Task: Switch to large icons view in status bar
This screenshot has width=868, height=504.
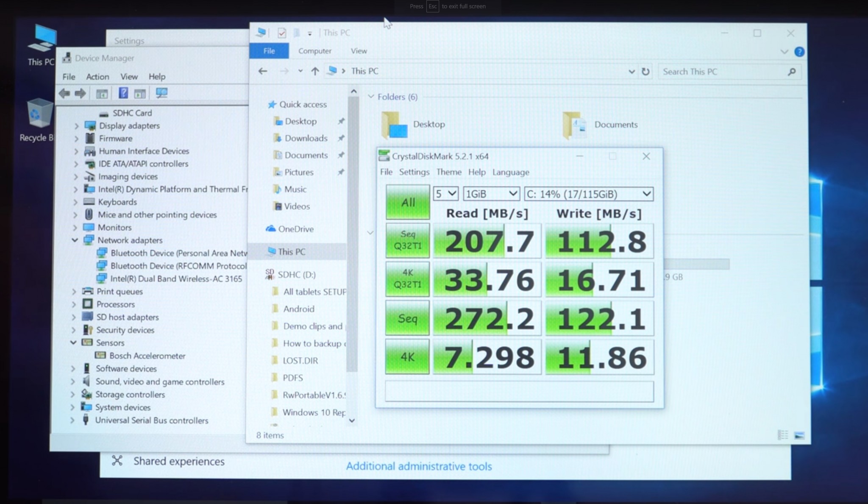Action: tap(799, 435)
